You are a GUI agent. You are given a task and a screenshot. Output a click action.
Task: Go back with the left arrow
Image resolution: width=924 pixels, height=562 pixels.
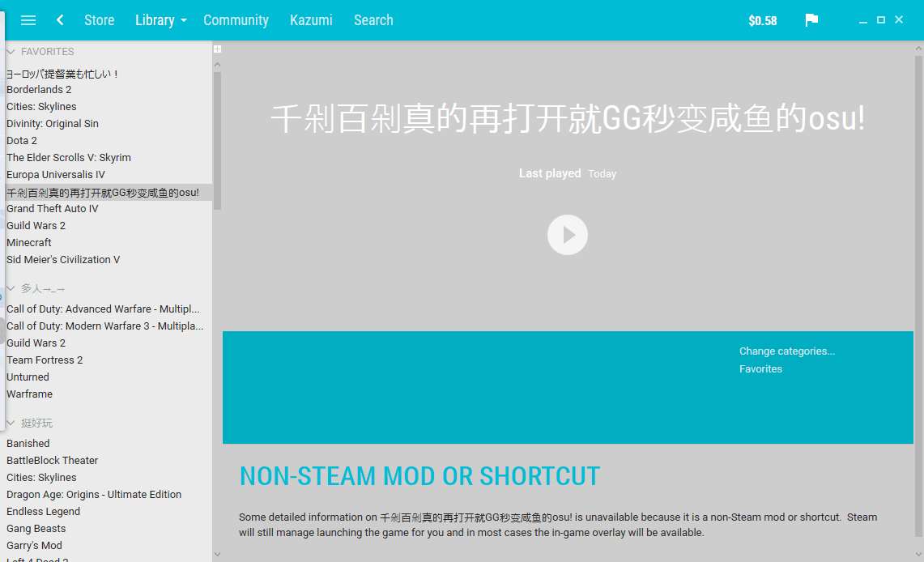click(x=59, y=20)
